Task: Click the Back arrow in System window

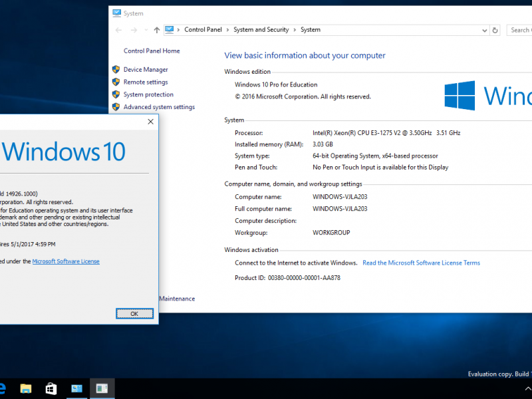Action: point(118,30)
